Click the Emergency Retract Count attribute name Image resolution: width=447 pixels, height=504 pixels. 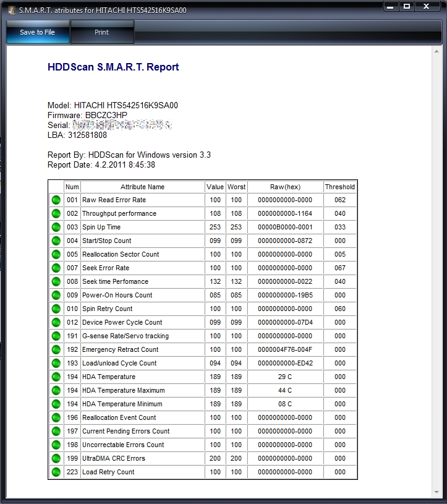(120, 350)
